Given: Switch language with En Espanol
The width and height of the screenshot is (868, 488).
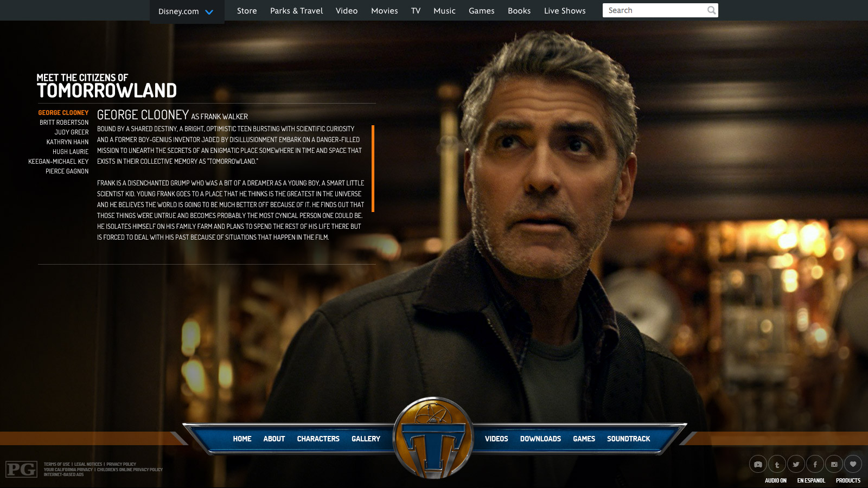Looking at the screenshot, I should [x=810, y=480].
